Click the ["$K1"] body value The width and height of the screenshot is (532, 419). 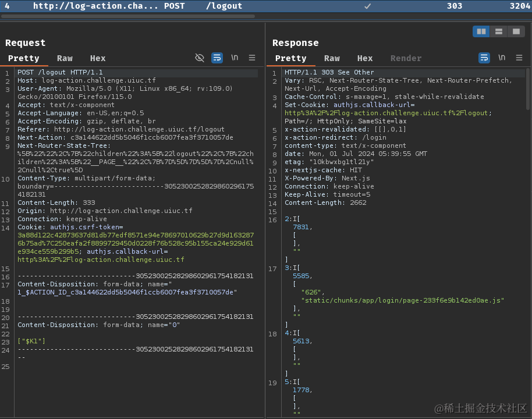tap(31, 341)
